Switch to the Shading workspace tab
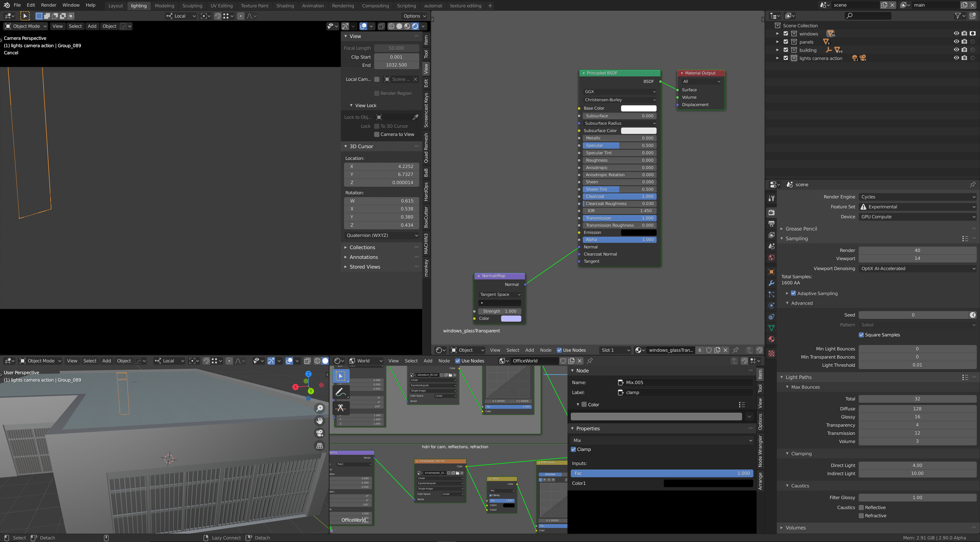Image resolution: width=980 pixels, height=542 pixels. (x=285, y=6)
